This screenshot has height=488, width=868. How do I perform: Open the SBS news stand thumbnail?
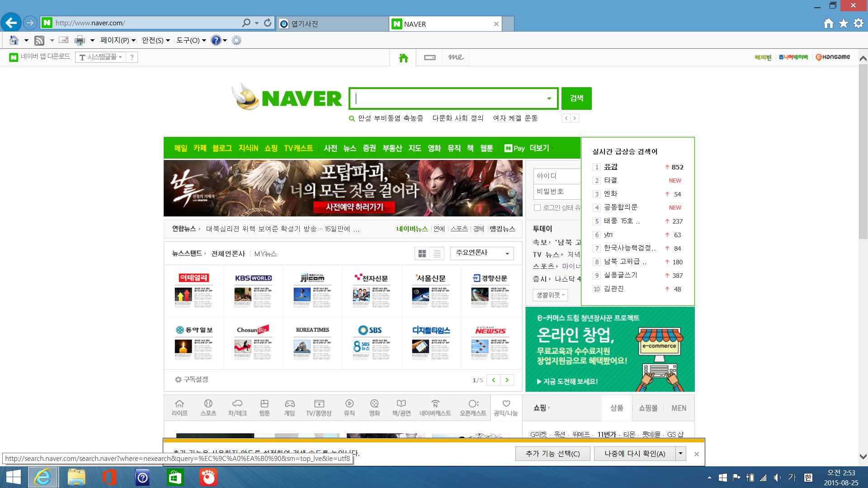pos(372,343)
